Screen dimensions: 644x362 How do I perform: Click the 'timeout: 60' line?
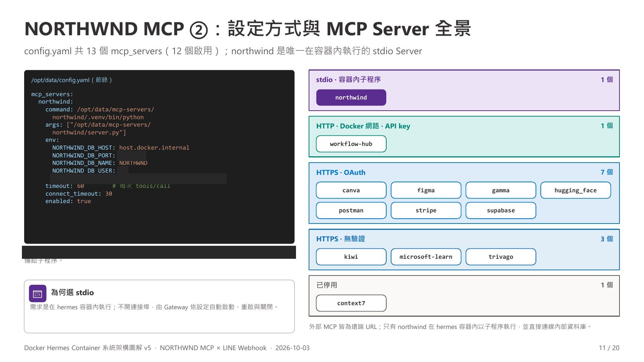click(x=65, y=186)
